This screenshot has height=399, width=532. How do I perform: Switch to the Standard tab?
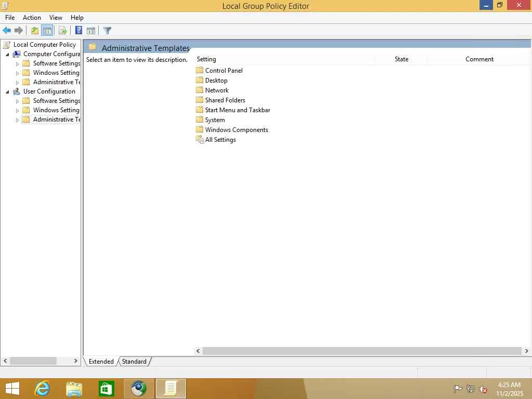pyautogui.click(x=135, y=362)
